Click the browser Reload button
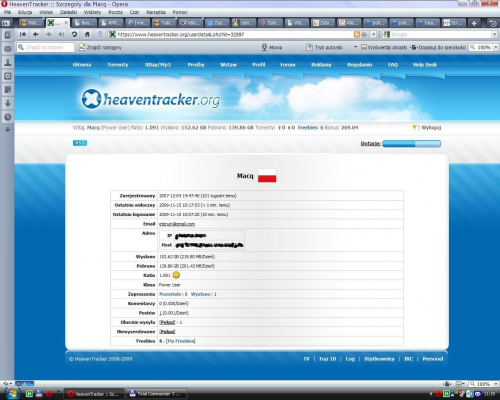500x400 pixels. 74,34
